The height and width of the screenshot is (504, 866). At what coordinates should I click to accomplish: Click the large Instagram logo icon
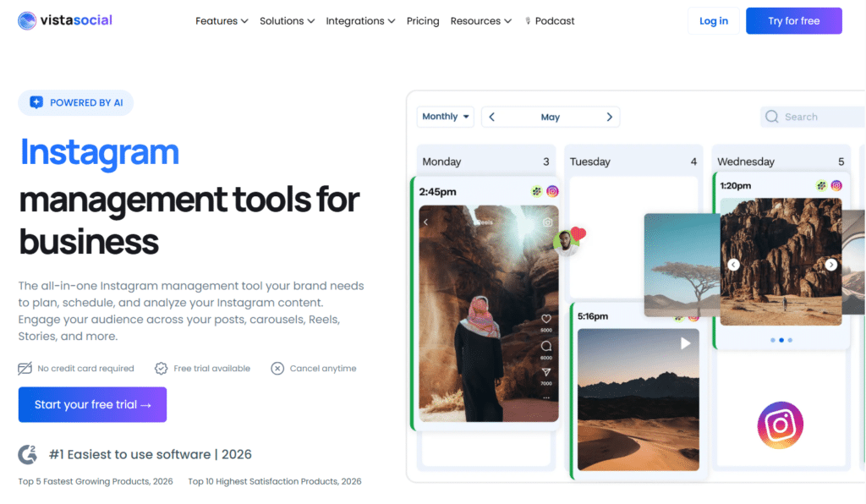coord(780,425)
